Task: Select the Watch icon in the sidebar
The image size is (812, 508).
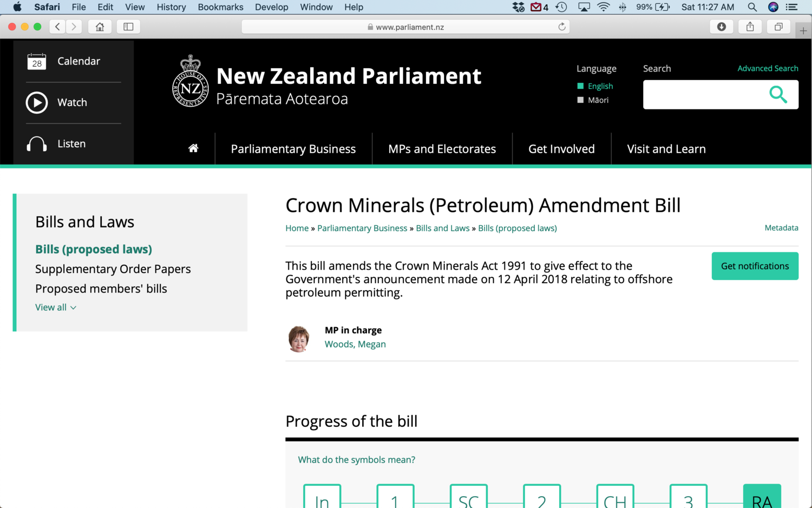Action: [37, 102]
